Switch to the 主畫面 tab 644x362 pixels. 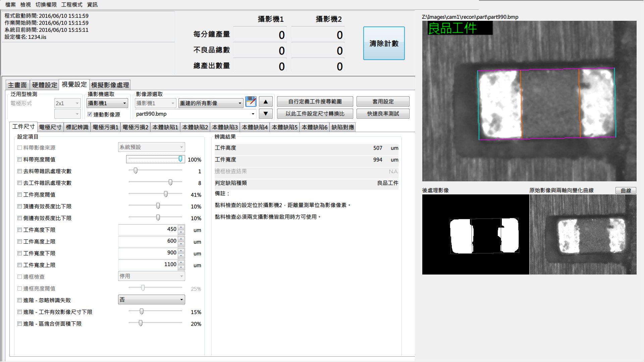pos(17,85)
